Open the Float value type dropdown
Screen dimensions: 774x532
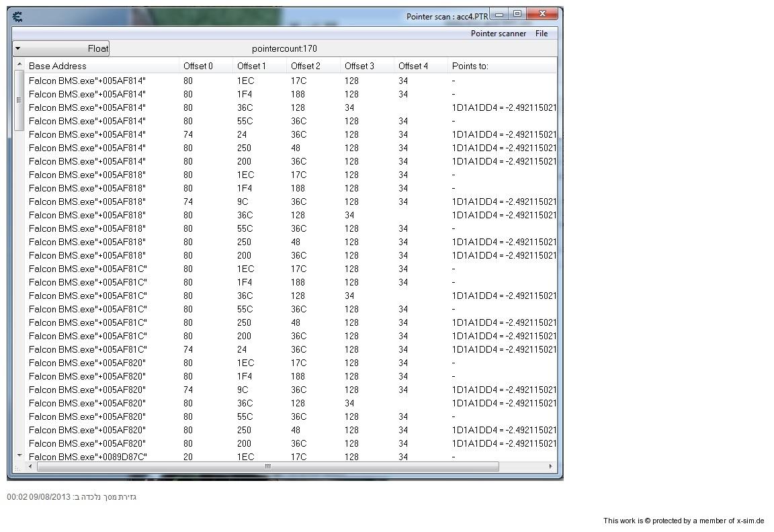tap(60, 48)
